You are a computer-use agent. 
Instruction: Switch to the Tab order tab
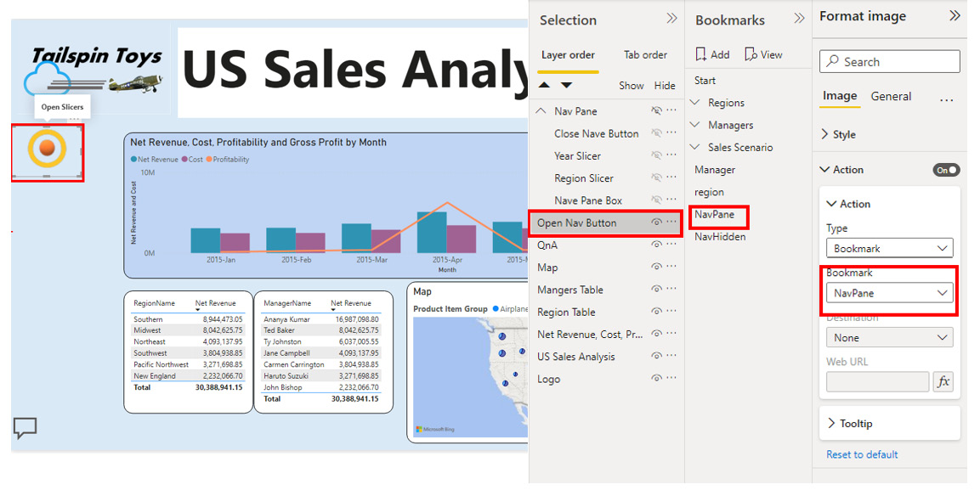[x=645, y=55]
